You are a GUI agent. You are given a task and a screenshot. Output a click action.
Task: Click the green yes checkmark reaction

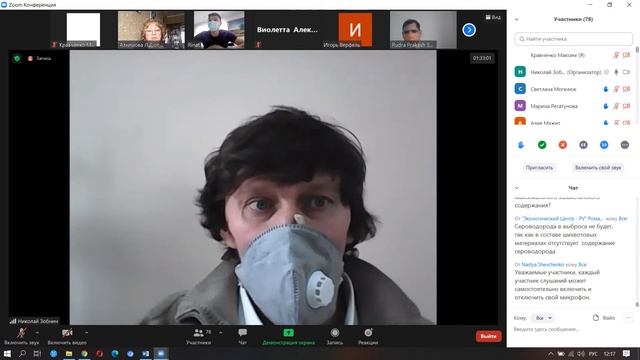point(542,145)
